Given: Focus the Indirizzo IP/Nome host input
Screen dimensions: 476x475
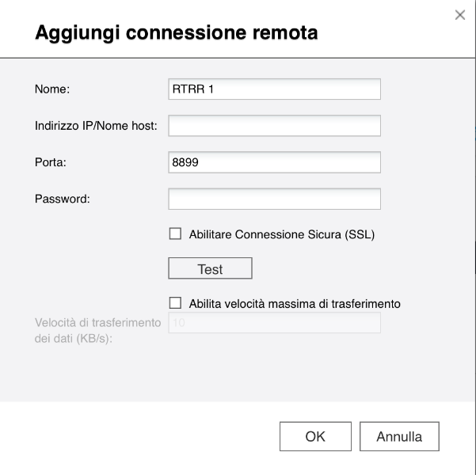Looking at the screenshot, I should (x=274, y=126).
